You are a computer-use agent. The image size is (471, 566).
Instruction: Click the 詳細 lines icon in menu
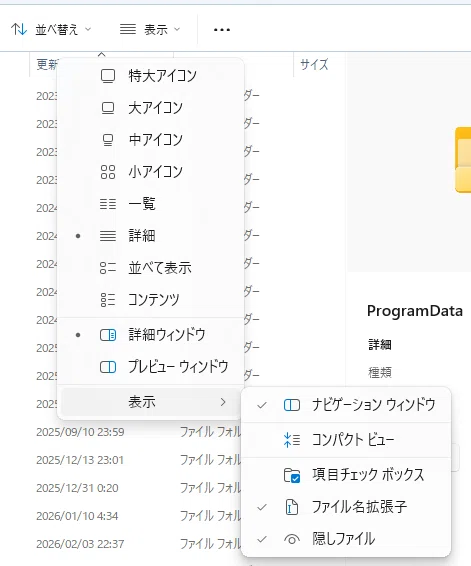[108, 236]
